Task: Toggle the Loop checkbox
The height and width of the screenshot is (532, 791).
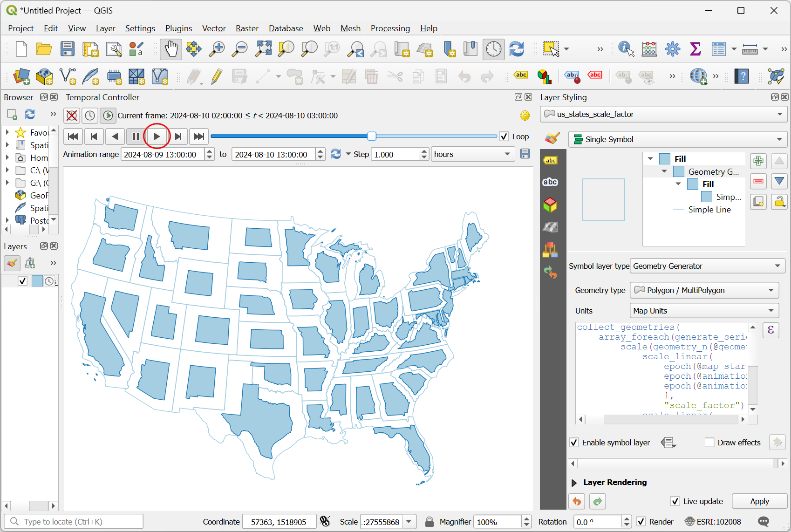Action: pyautogui.click(x=504, y=136)
